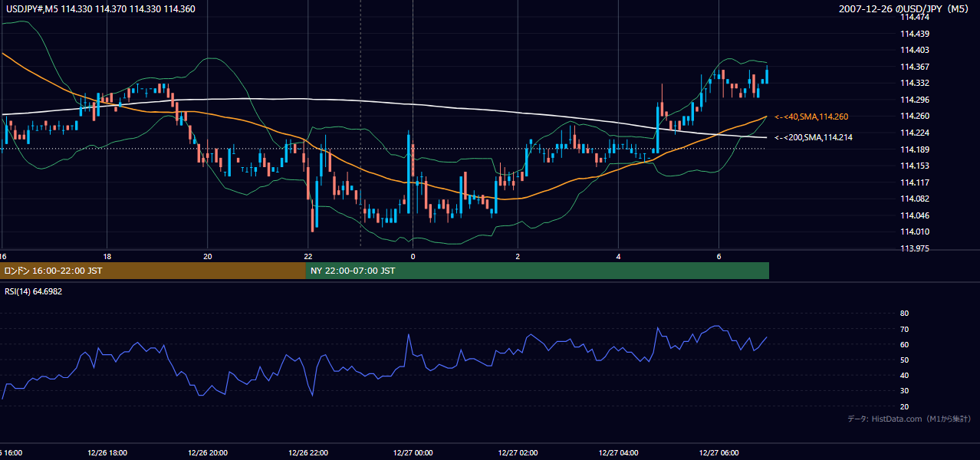Screen dimensions: 980x460
Task: Click price axis value 114.403
Action: (x=914, y=50)
